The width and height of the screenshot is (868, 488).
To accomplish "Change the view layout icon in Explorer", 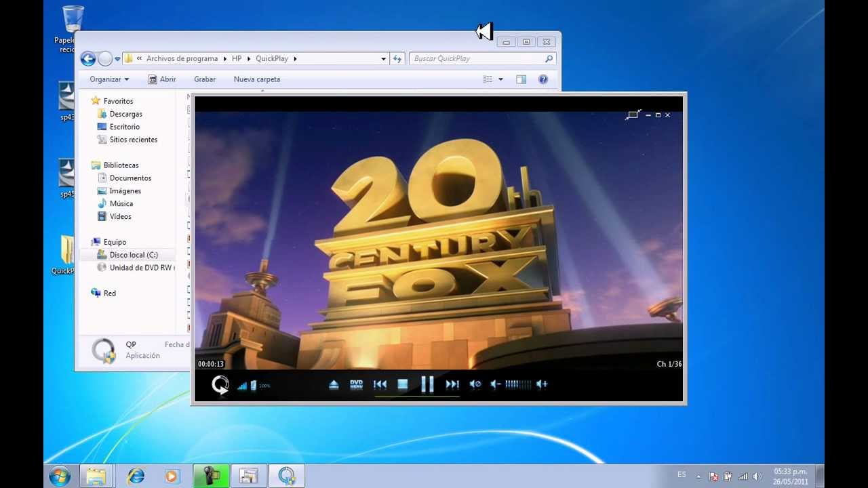I will click(488, 79).
